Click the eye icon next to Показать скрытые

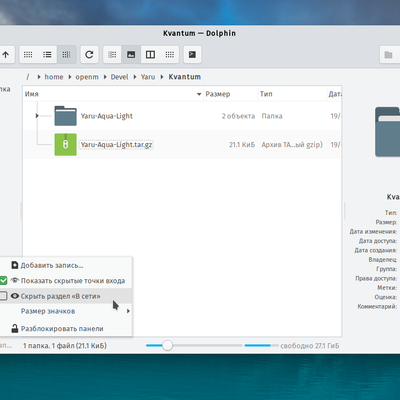(15, 281)
